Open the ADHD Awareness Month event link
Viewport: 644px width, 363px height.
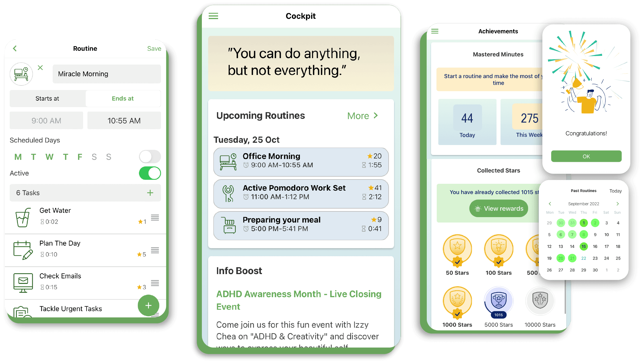(x=292, y=297)
